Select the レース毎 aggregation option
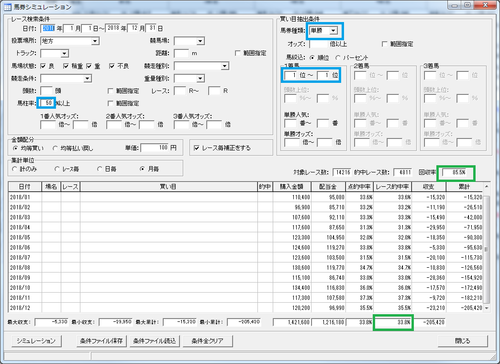The width and height of the screenshot is (500, 364). (x=57, y=169)
